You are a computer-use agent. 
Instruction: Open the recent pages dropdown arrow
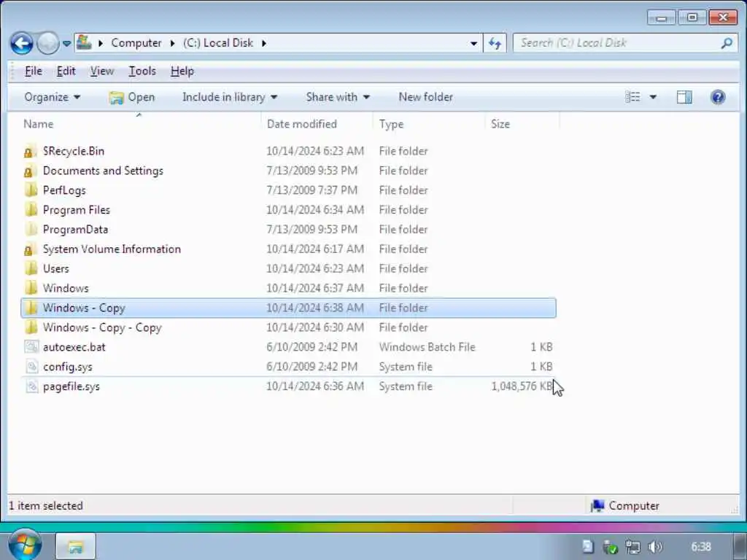coord(66,43)
